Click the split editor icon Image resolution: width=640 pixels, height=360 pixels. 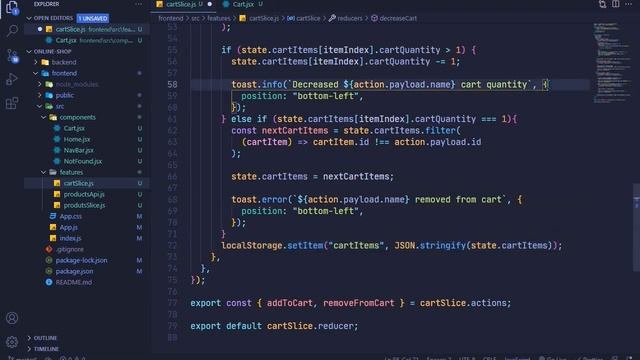(616, 4)
